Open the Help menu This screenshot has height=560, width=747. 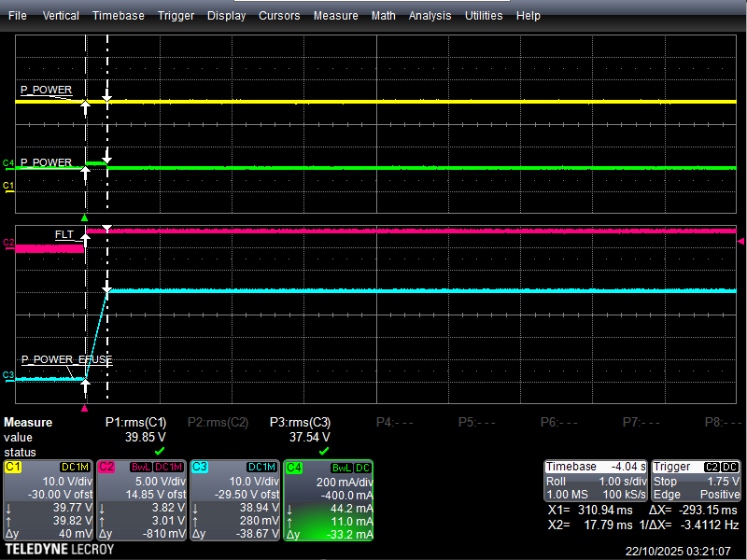pos(529,16)
